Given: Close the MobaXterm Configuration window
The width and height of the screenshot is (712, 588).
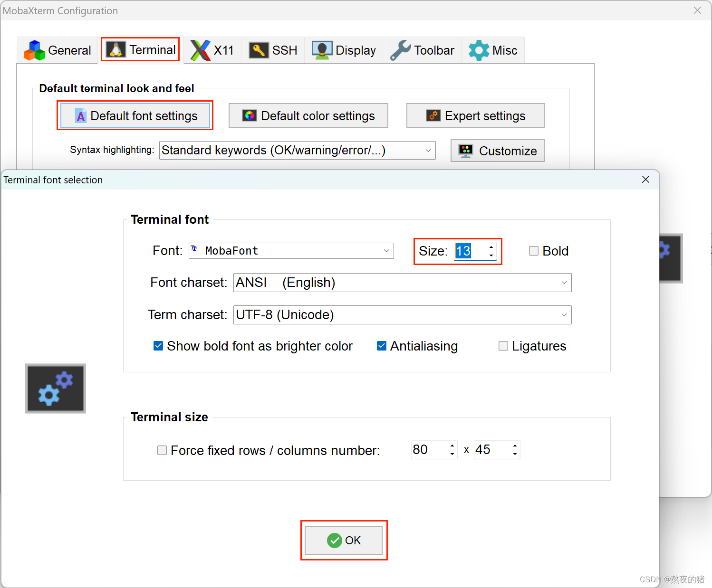Looking at the screenshot, I should (697, 10).
